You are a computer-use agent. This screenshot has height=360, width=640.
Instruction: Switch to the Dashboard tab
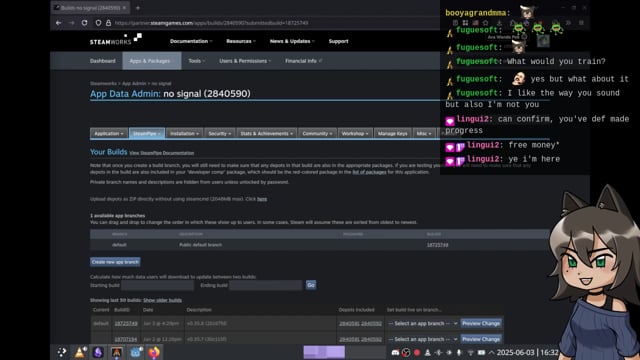(102, 61)
